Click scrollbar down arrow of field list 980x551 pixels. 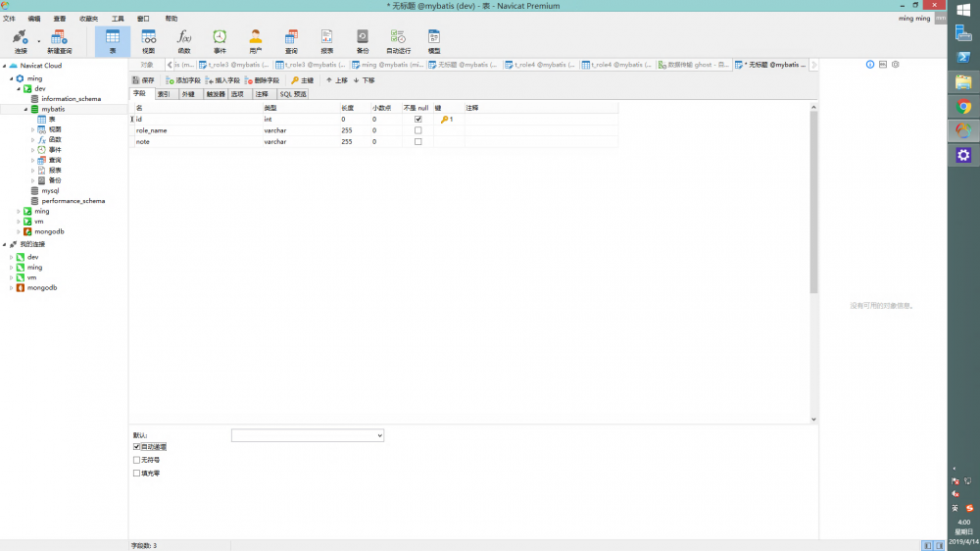pos(813,419)
